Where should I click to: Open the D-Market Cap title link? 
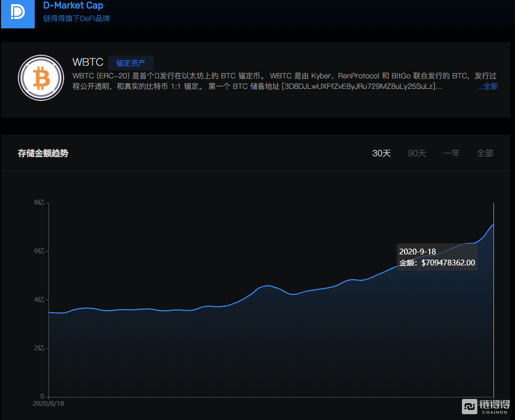[x=73, y=5]
